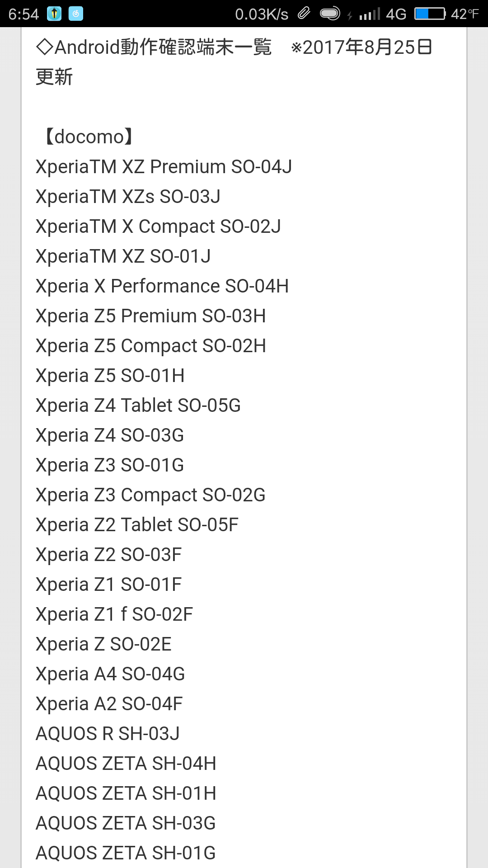Viewport: 488px width, 868px height.
Task: Select XperiaTM XZ Premium SO-04J entry
Action: point(164,167)
